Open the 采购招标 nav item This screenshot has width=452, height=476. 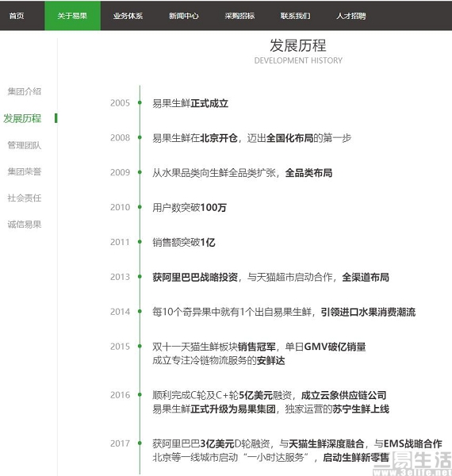click(239, 16)
